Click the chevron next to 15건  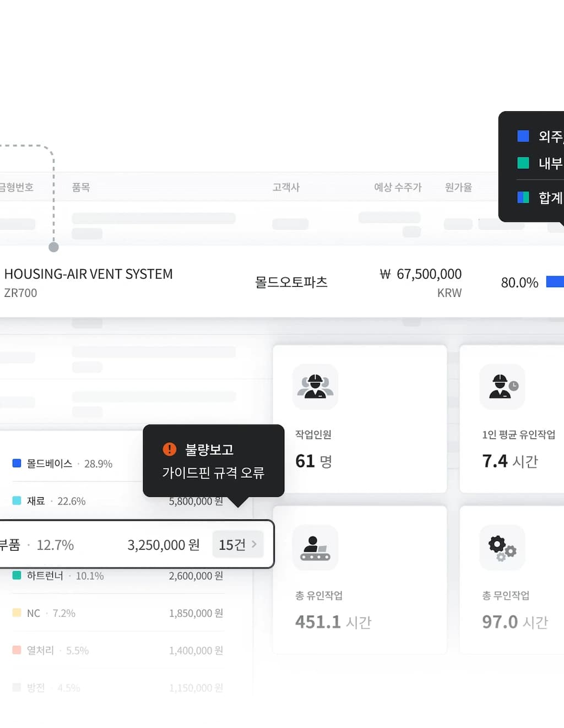(x=254, y=544)
